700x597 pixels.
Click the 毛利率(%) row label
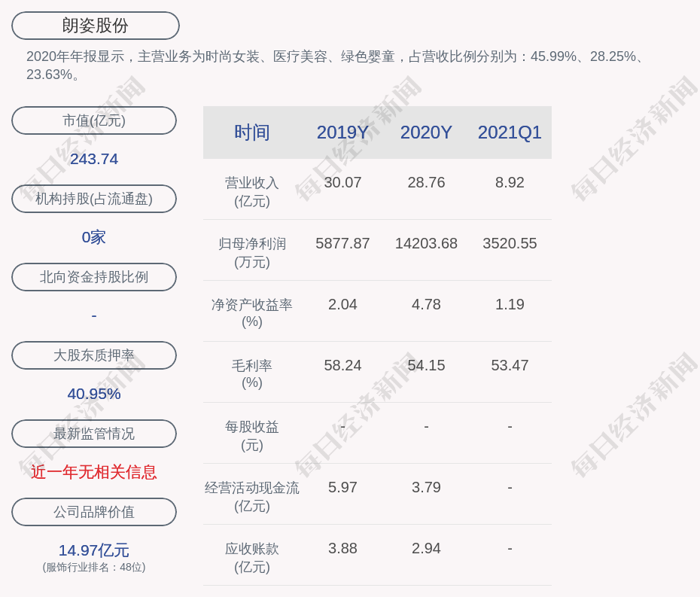[252, 374]
